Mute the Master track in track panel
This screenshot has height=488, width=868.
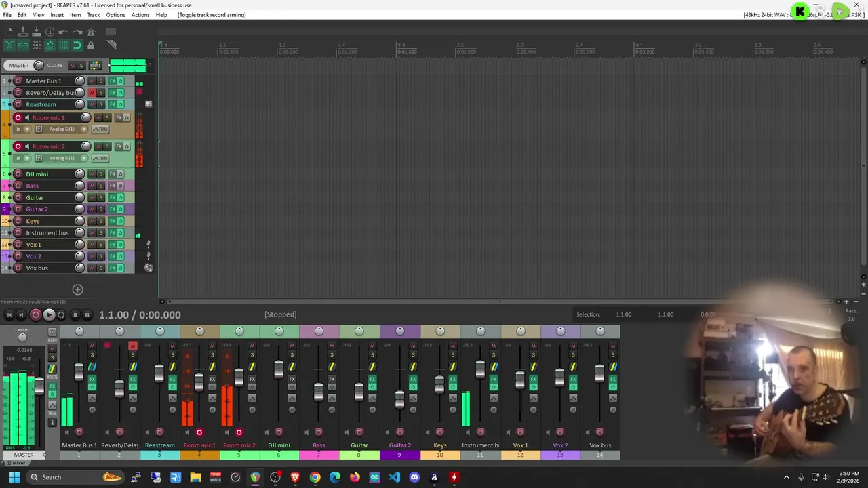click(73, 66)
